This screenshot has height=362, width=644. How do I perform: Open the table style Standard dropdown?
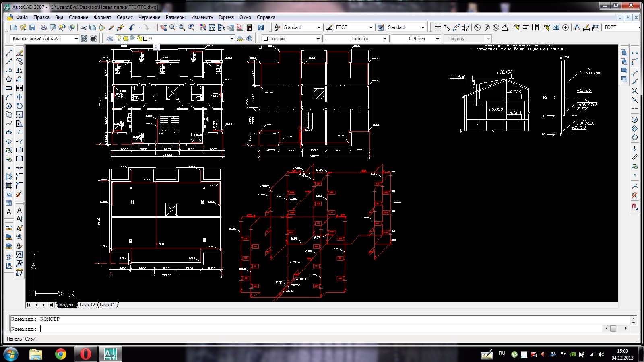click(423, 27)
